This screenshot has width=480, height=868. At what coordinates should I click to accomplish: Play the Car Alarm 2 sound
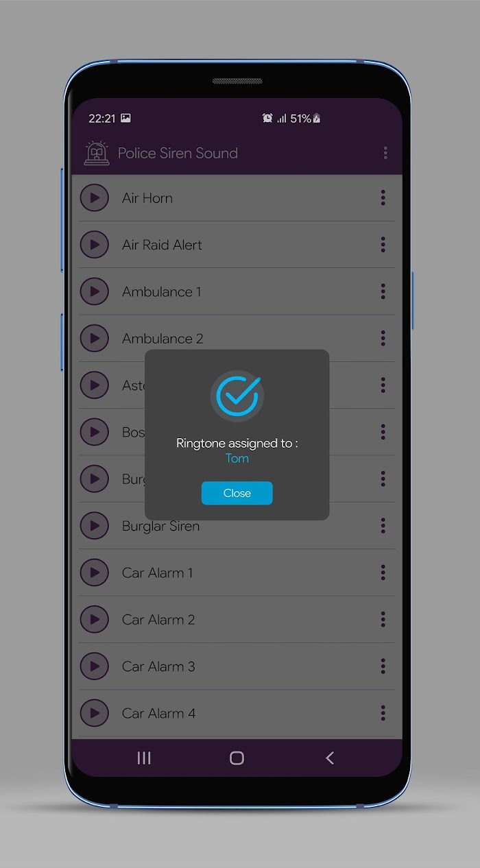click(x=95, y=620)
